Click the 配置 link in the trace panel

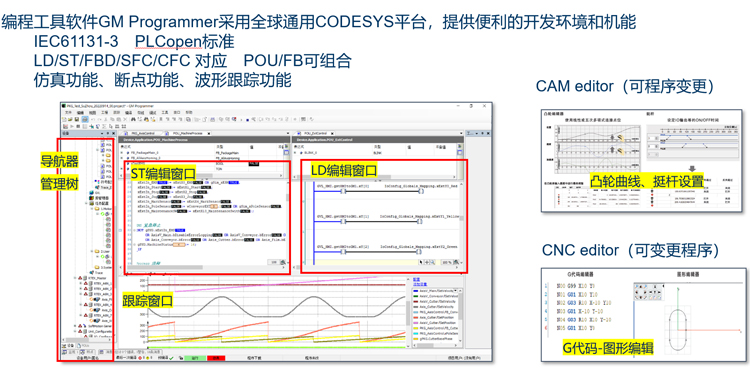point(416,279)
